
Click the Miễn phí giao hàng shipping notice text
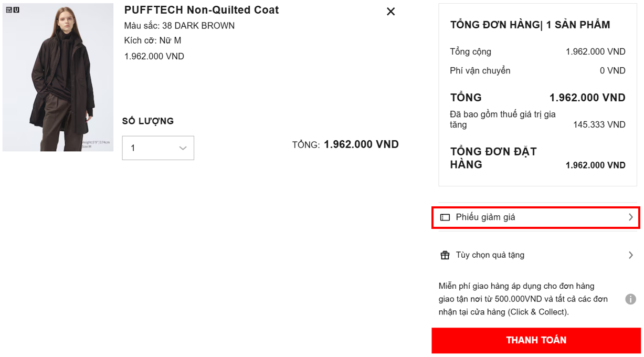coord(523,299)
